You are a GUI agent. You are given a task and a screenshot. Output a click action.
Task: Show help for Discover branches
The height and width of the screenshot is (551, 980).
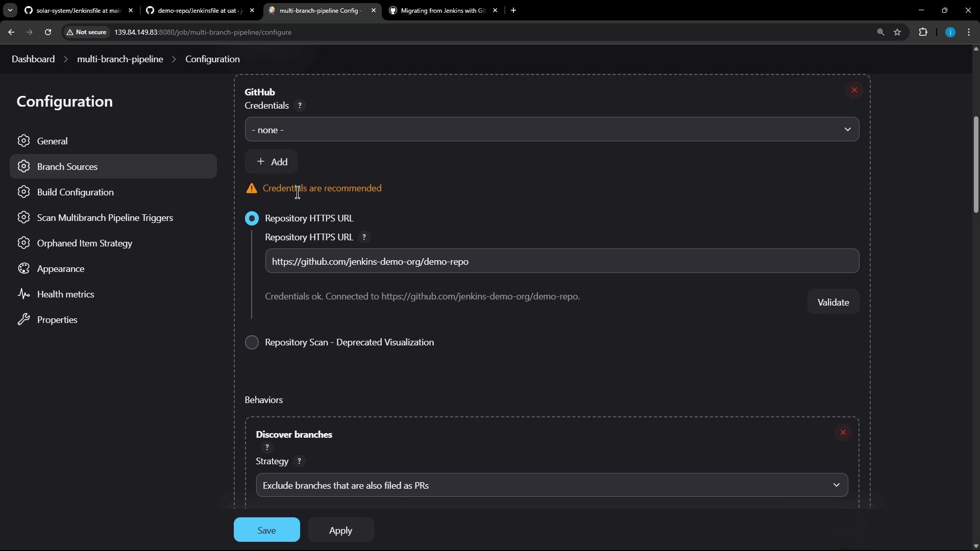click(267, 447)
